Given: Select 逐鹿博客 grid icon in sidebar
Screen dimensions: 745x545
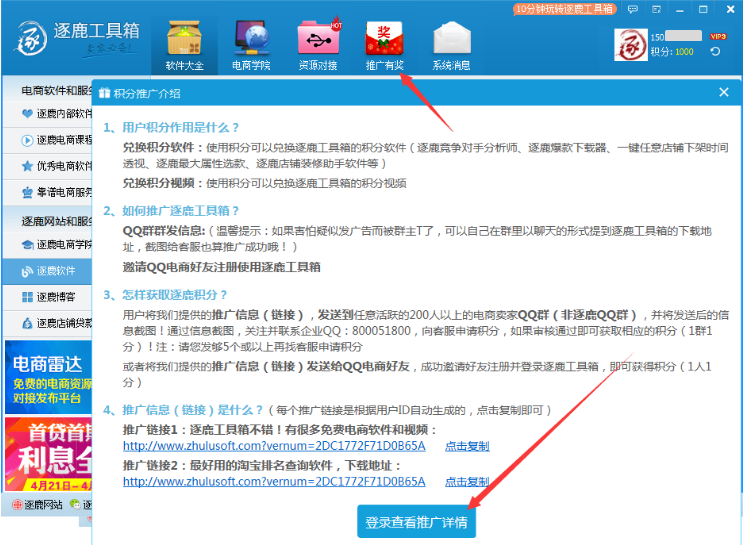Looking at the screenshot, I should point(27,297).
